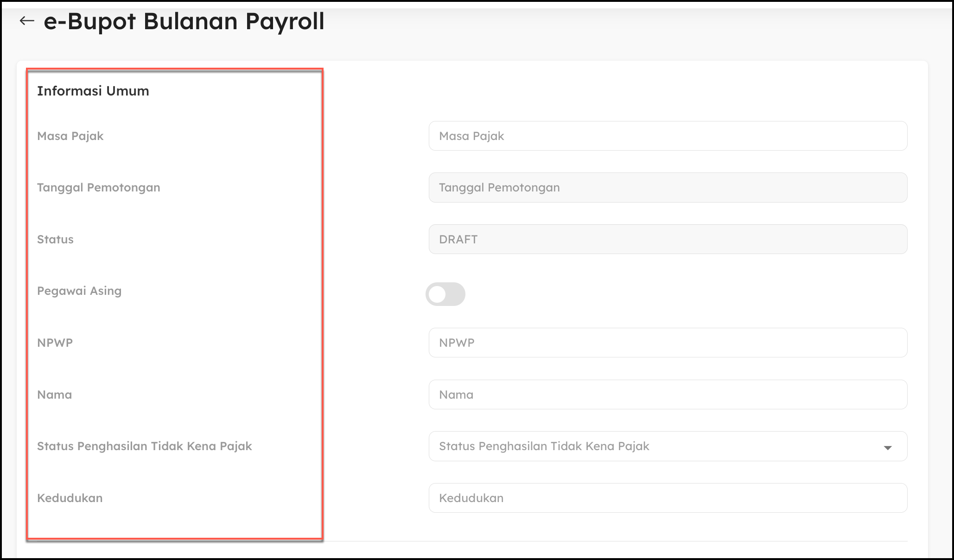Screen dimensions: 954x560
Task: Click the Masa Pajak label text
Action: 70,136
